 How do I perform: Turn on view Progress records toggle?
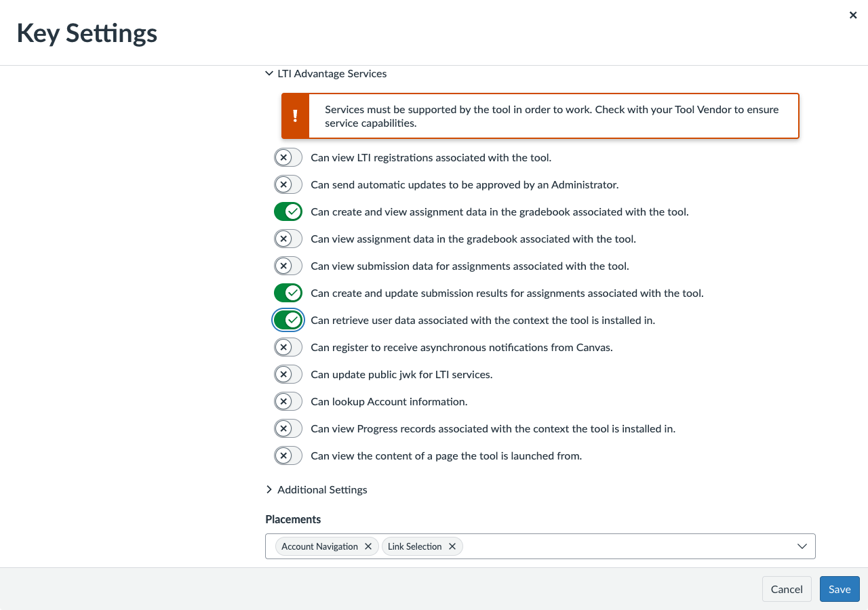click(x=288, y=429)
